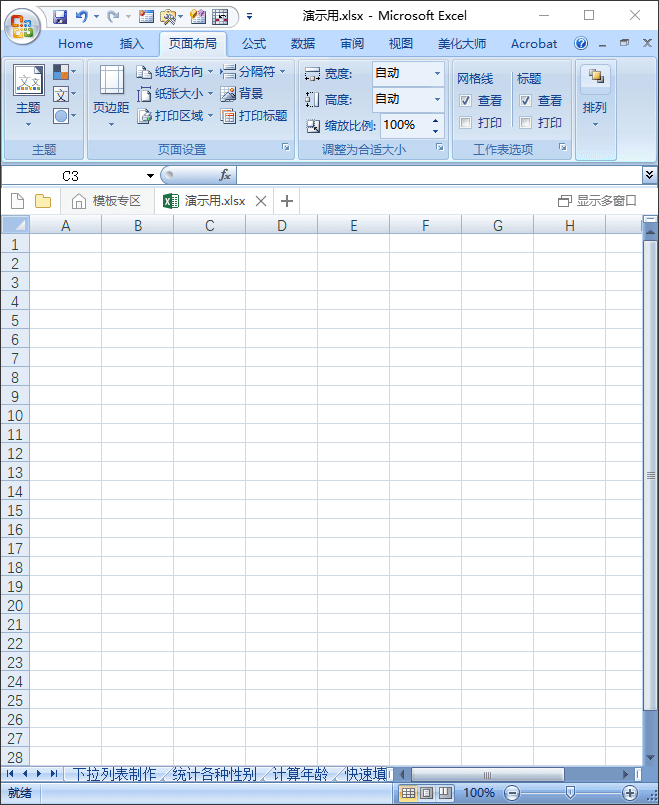
Task: Open the Name Box dropdown arrow
Action: click(150, 176)
